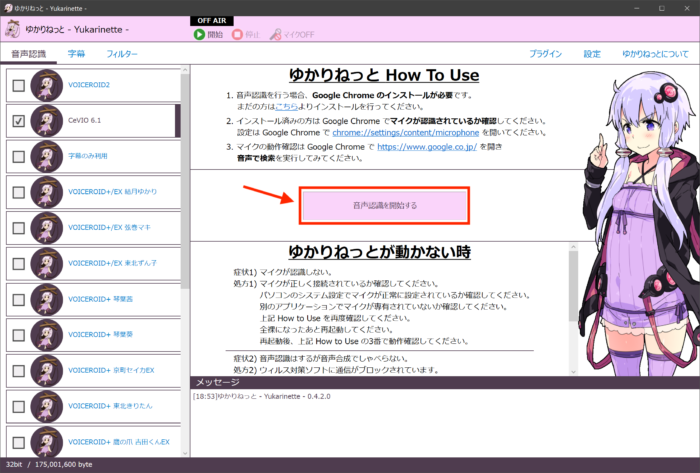
Task: Click the メッセージ panel header
Action: [445, 382]
